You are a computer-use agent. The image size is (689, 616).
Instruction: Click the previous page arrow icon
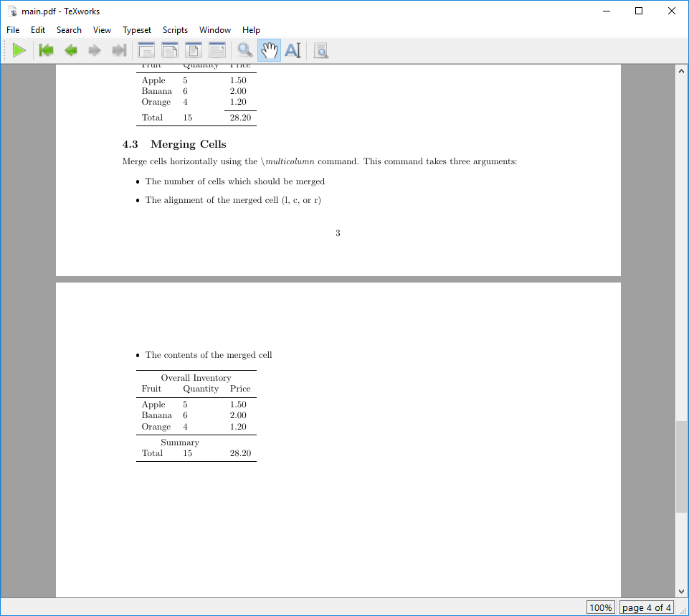(70, 50)
